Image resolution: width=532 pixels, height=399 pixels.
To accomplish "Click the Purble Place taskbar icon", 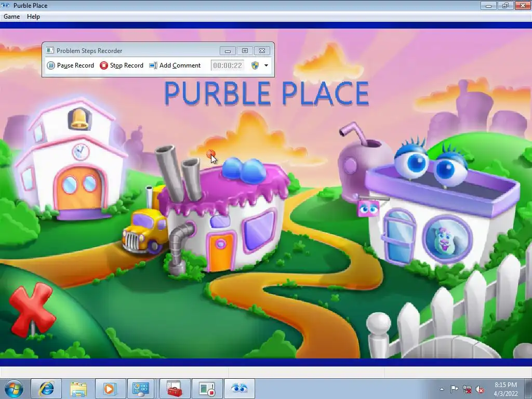I will pos(239,389).
